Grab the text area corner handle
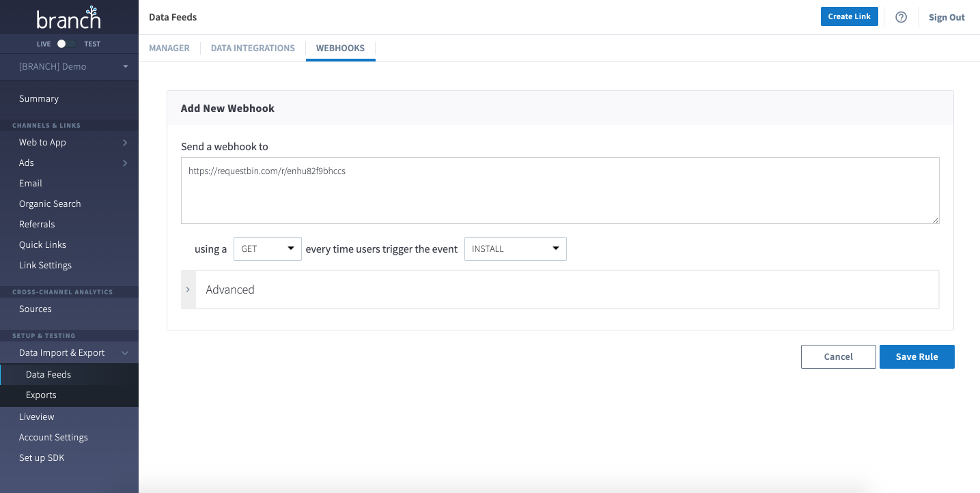This screenshot has width=980, height=493. coord(936,220)
